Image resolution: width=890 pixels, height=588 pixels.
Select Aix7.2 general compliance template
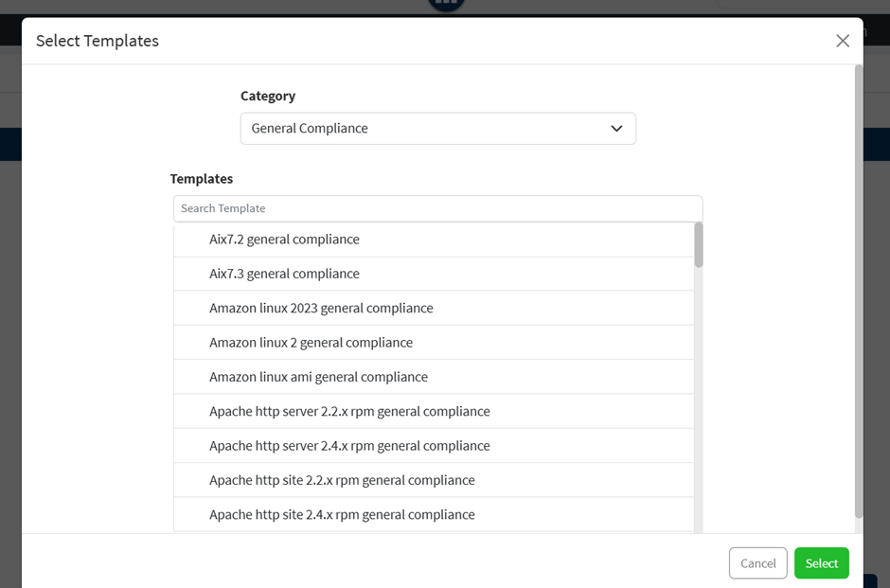pos(434,240)
